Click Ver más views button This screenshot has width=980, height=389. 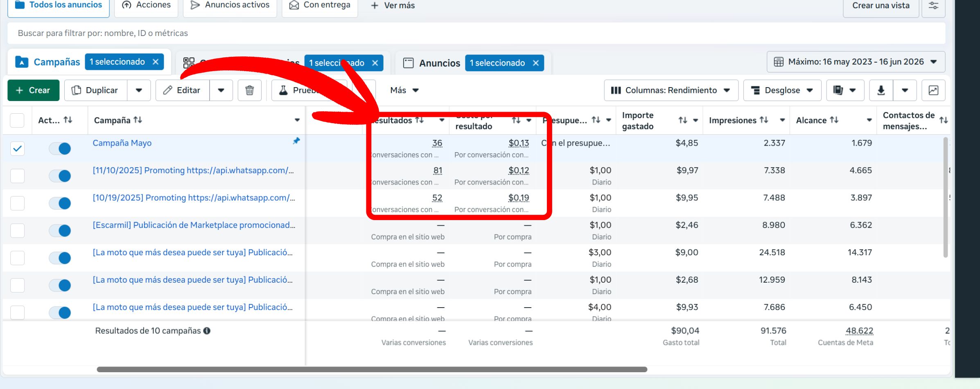(393, 6)
